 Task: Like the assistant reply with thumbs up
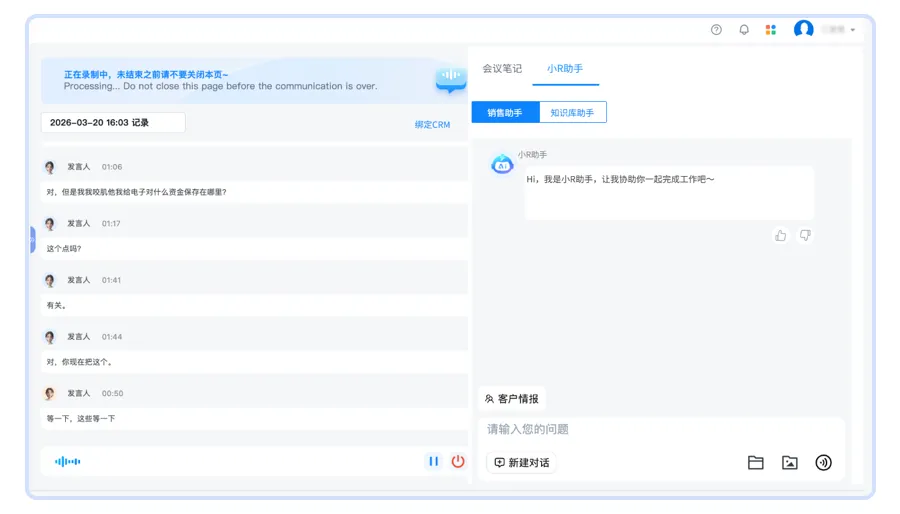(x=781, y=235)
